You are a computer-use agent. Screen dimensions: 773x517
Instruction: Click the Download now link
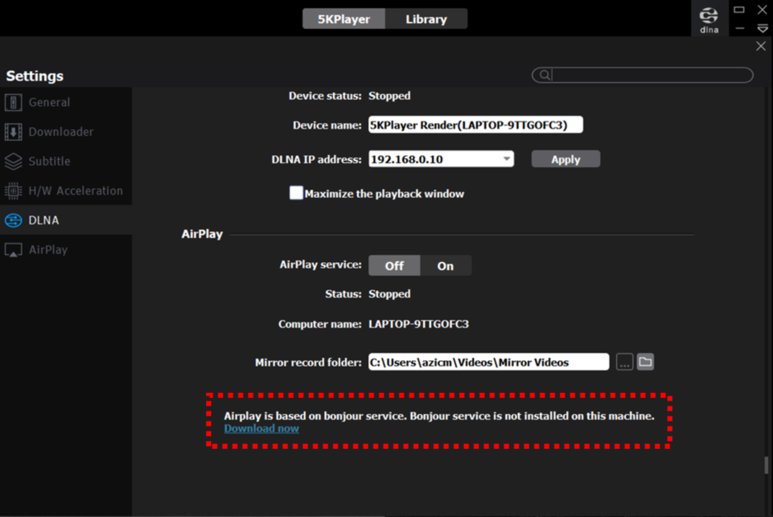261,428
